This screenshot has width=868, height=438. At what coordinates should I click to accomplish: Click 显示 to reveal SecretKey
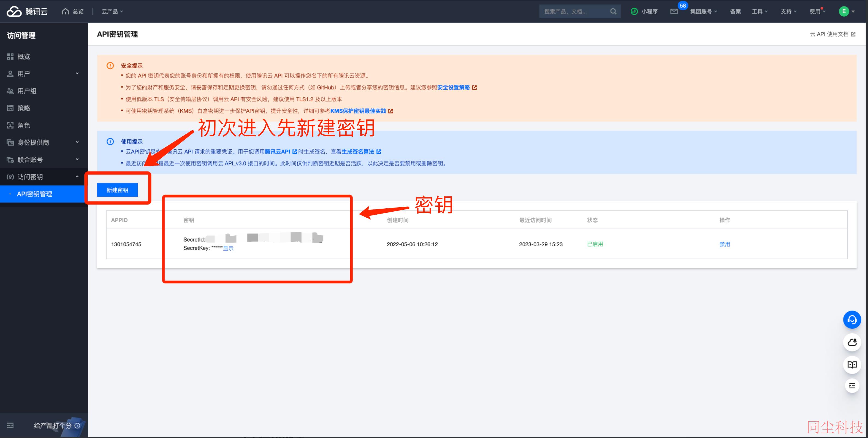point(228,248)
